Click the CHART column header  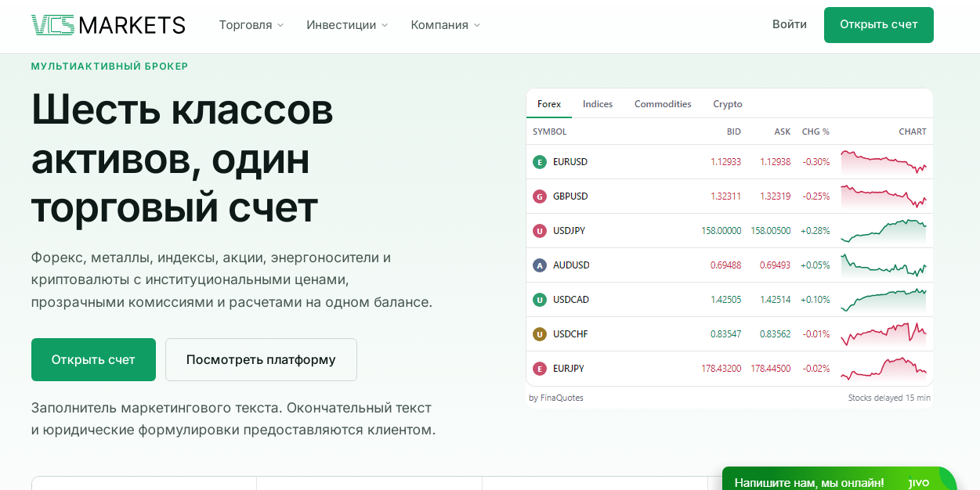point(913,132)
